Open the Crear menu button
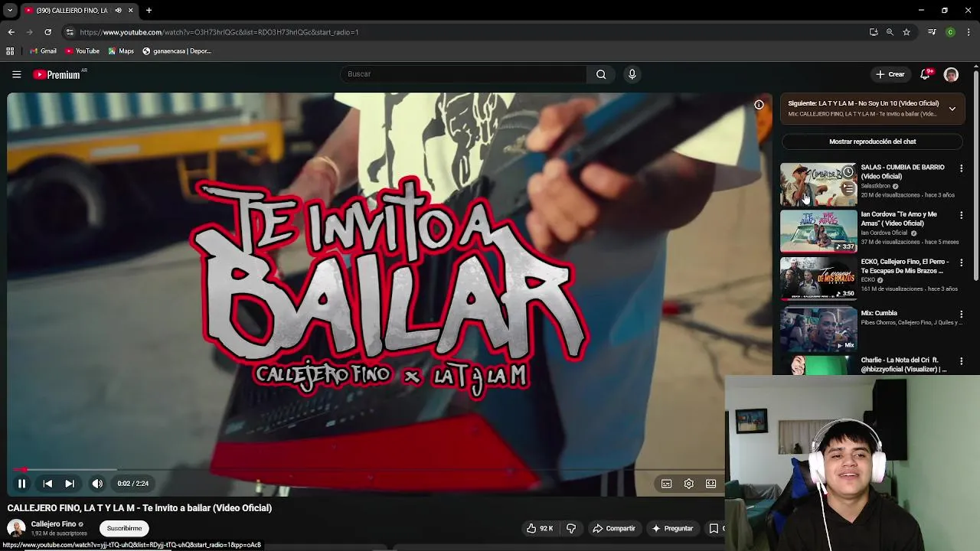 pos(890,74)
